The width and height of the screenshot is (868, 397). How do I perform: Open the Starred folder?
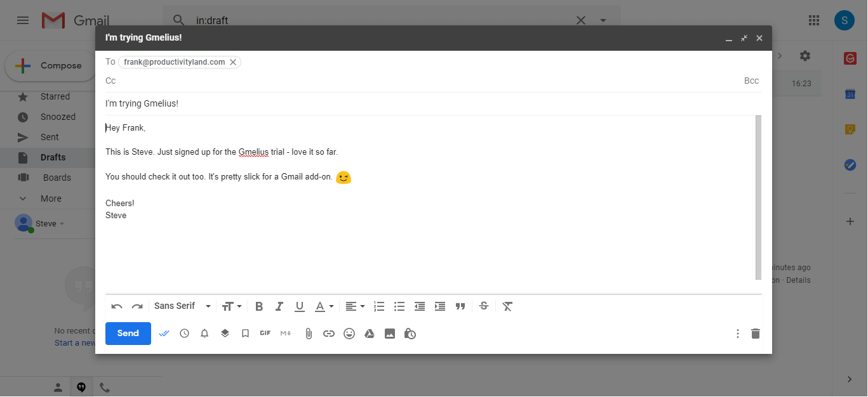click(x=55, y=96)
